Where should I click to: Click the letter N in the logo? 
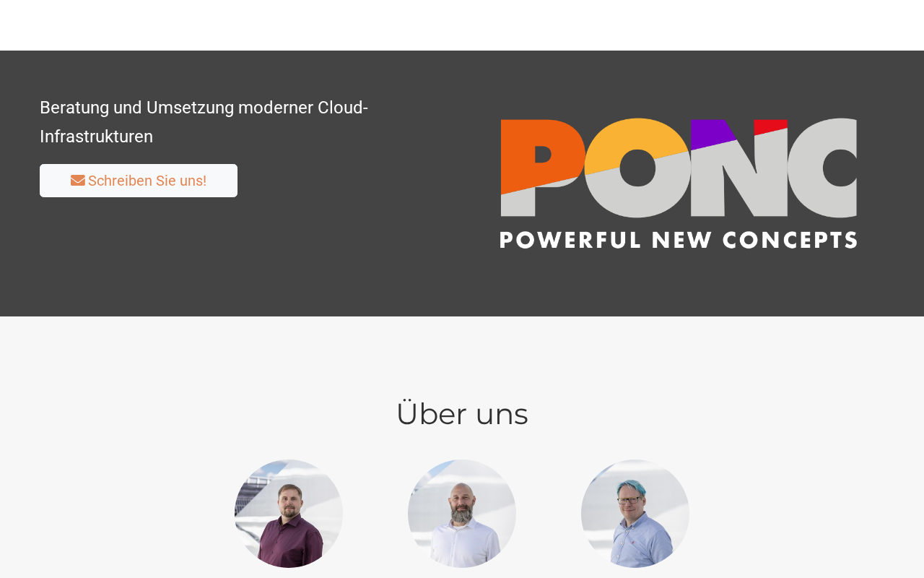[739, 168]
